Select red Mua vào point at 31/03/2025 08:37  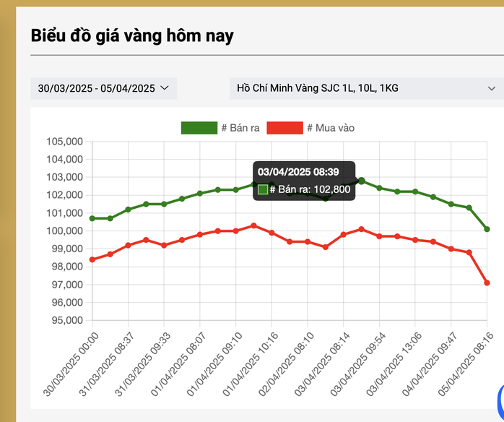129,245
